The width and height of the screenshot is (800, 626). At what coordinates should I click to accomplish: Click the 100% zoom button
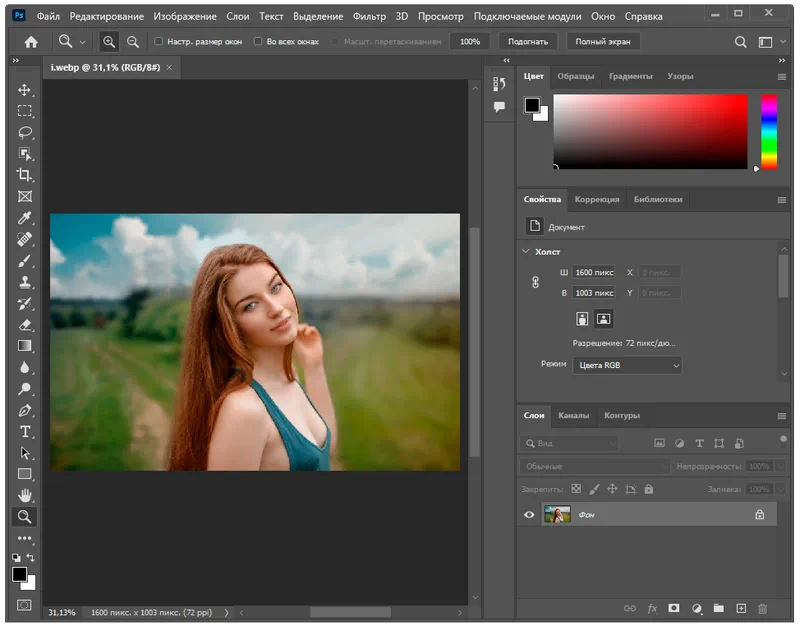click(x=470, y=41)
